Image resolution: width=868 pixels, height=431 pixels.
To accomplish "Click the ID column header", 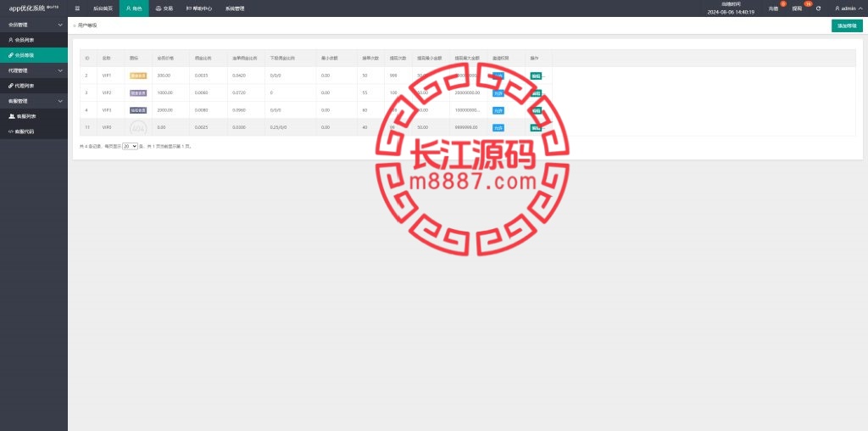I will coord(87,59).
